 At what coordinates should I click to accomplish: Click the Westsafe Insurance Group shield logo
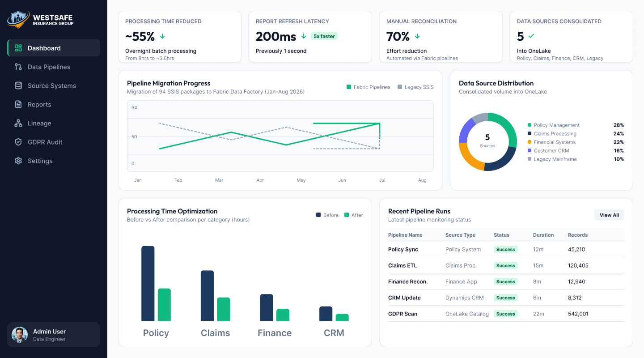(19, 20)
